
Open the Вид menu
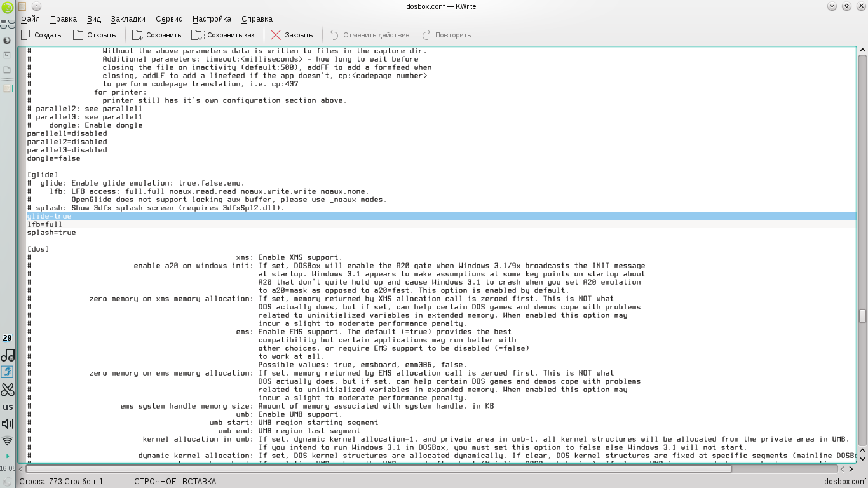(x=93, y=19)
